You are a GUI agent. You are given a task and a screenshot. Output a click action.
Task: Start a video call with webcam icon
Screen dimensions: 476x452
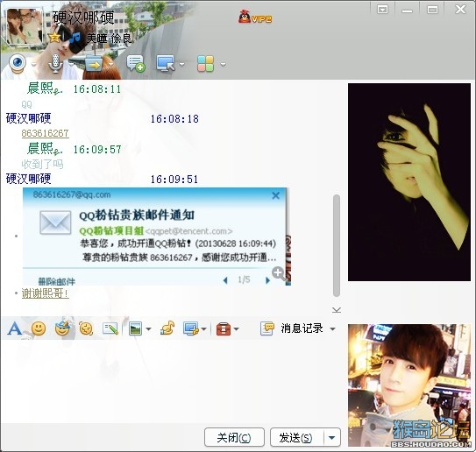click(x=18, y=63)
